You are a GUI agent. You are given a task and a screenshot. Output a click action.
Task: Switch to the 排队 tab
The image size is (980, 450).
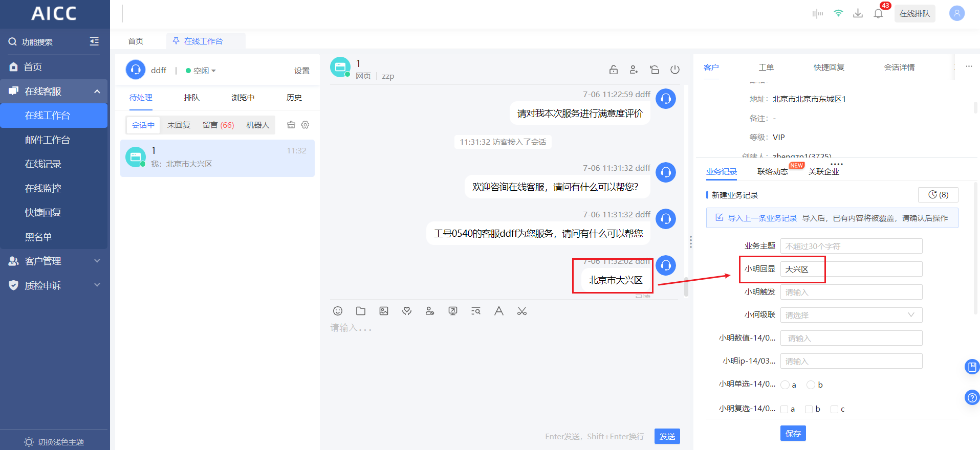(192, 98)
